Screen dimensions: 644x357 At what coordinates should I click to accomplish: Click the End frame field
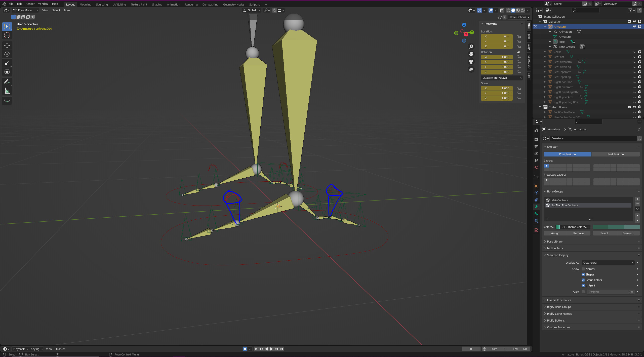(520, 349)
